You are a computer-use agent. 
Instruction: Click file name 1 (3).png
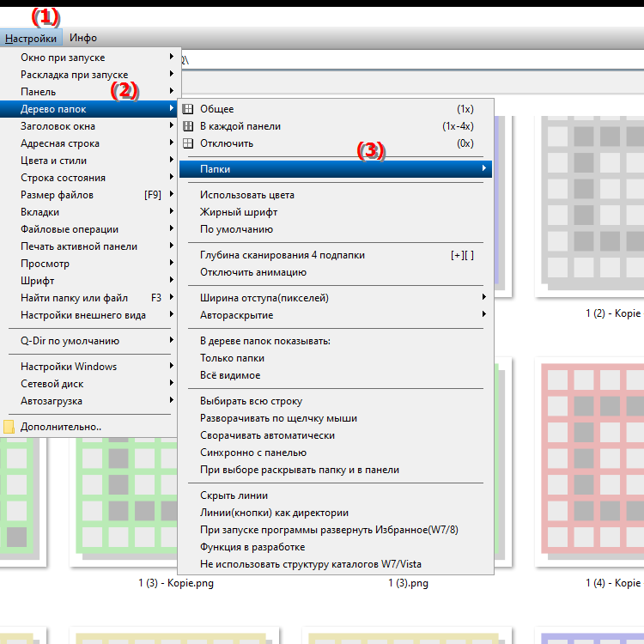[x=408, y=583]
